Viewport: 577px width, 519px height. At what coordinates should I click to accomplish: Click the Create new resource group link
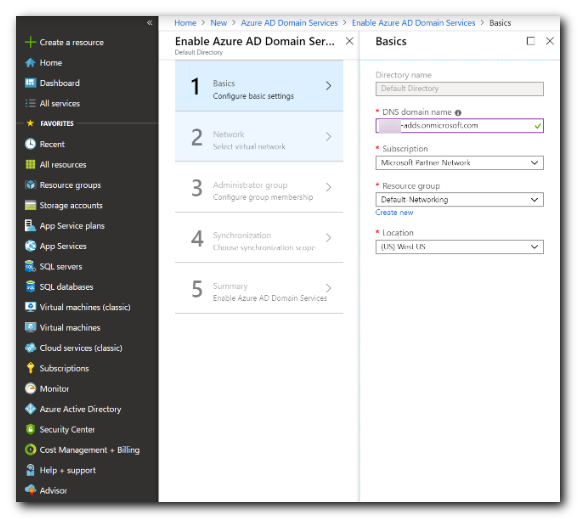[394, 212]
